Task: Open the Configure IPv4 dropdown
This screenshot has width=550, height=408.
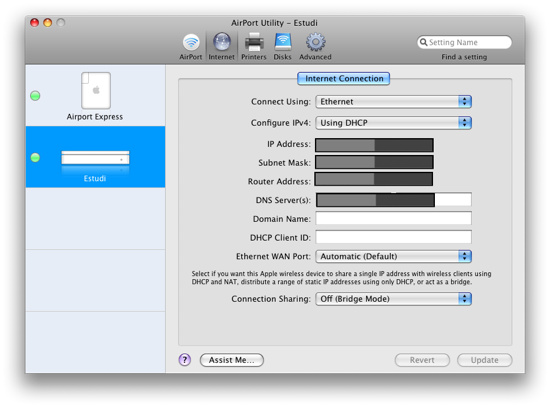Action: click(x=394, y=123)
